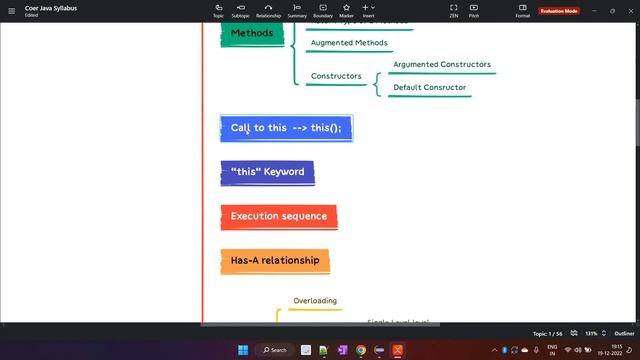This screenshot has height=360, width=640.
Task: Select the Augmented Methods subtopic
Action: [349, 43]
